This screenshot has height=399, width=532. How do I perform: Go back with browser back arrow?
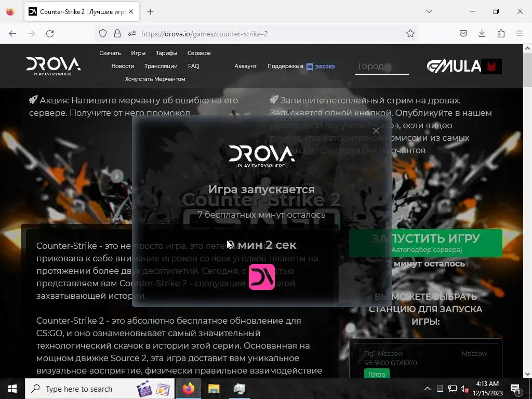point(12,34)
